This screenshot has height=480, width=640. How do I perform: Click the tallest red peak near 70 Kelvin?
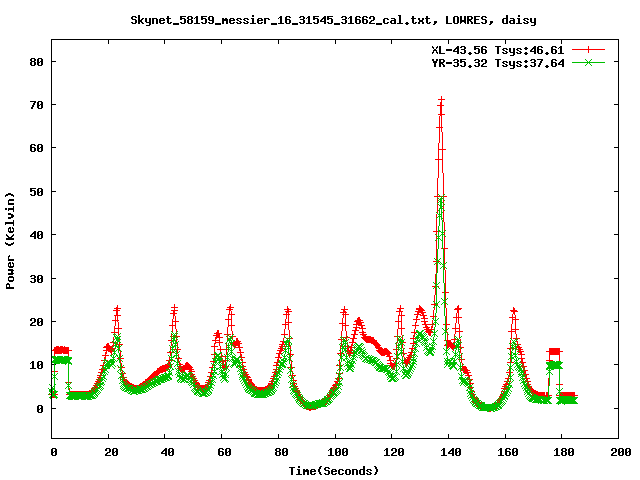click(x=441, y=100)
